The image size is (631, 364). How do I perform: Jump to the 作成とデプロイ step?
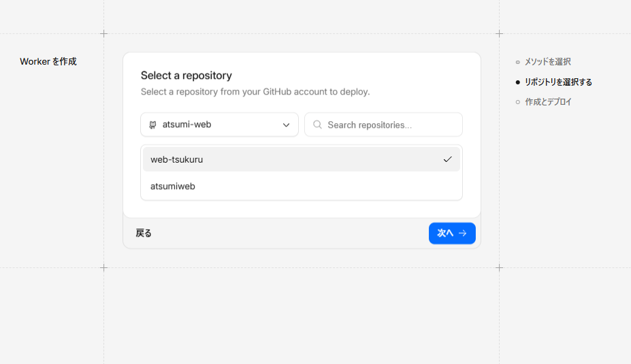point(548,102)
